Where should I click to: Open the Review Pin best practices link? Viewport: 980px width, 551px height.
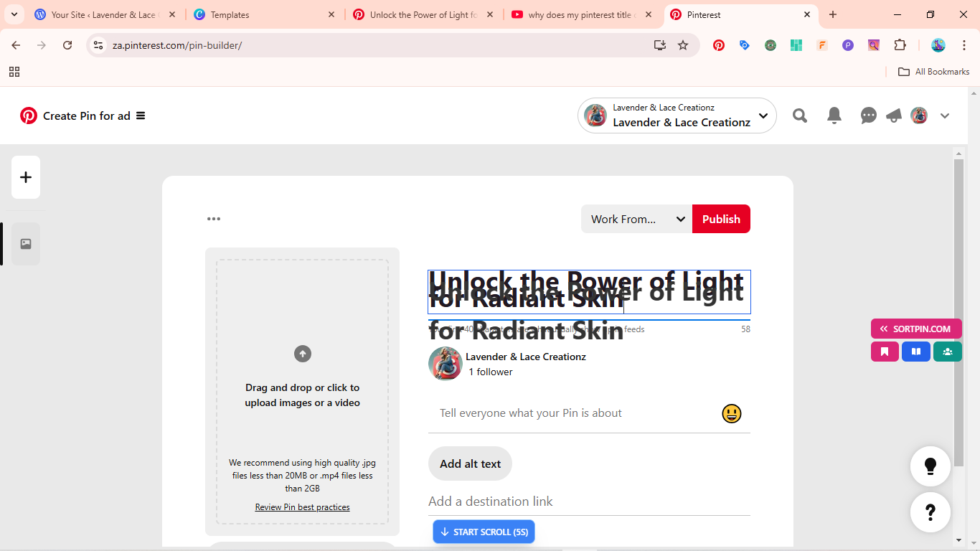(x=303, y=507)
